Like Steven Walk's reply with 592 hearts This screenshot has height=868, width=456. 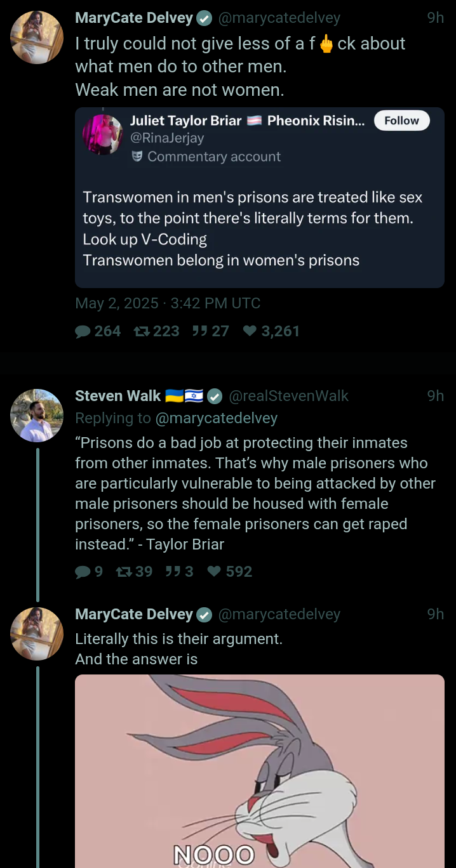(x=215, y=572)
